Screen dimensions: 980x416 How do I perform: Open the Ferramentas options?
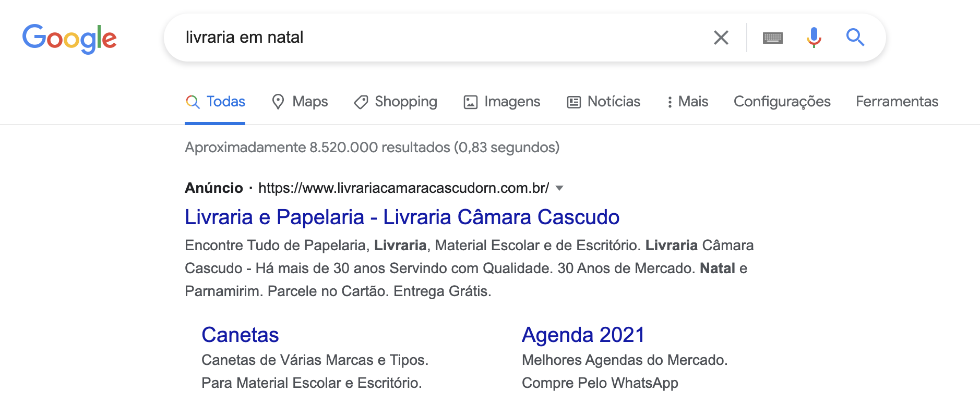tap(897, 102)
